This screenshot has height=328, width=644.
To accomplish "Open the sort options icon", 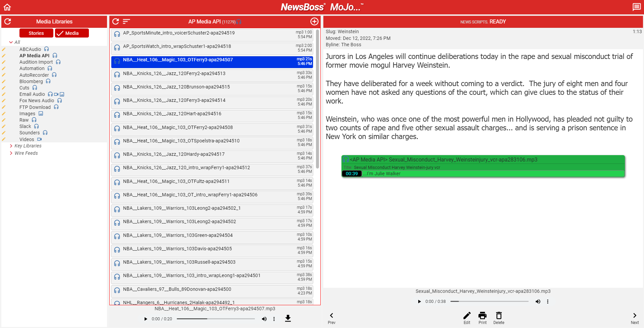I will pos(126,21).
